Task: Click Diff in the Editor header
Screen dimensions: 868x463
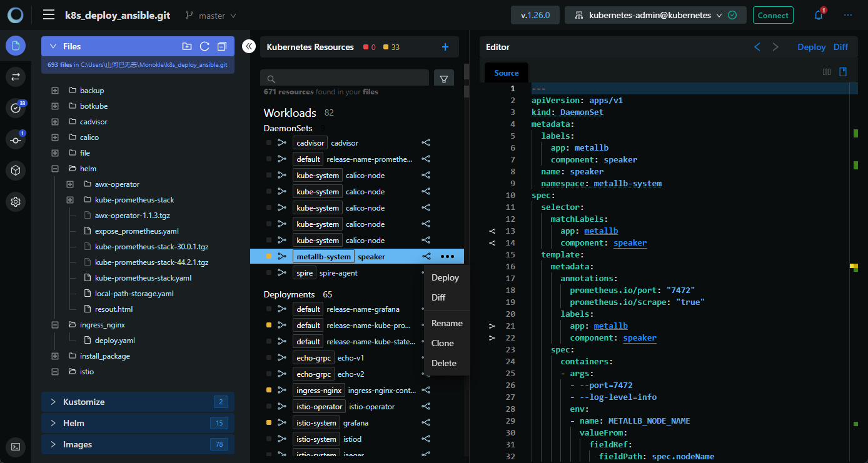Action: [840, 47]
